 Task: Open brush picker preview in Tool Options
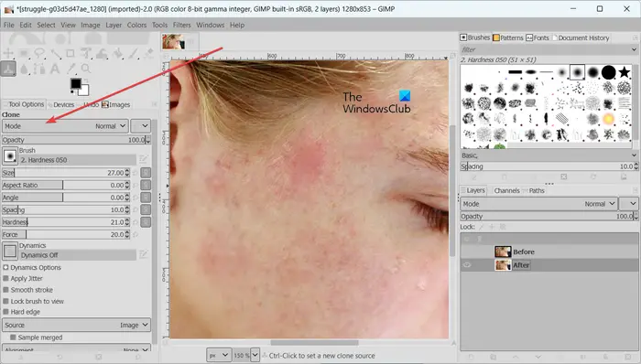pyautogui.click(x=10, y=155)
